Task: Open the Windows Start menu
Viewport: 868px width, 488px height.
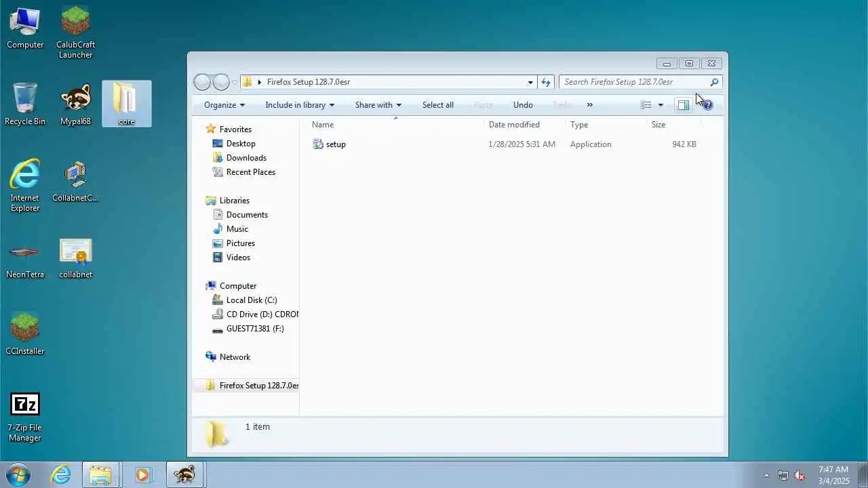Action: coord(18,474)
